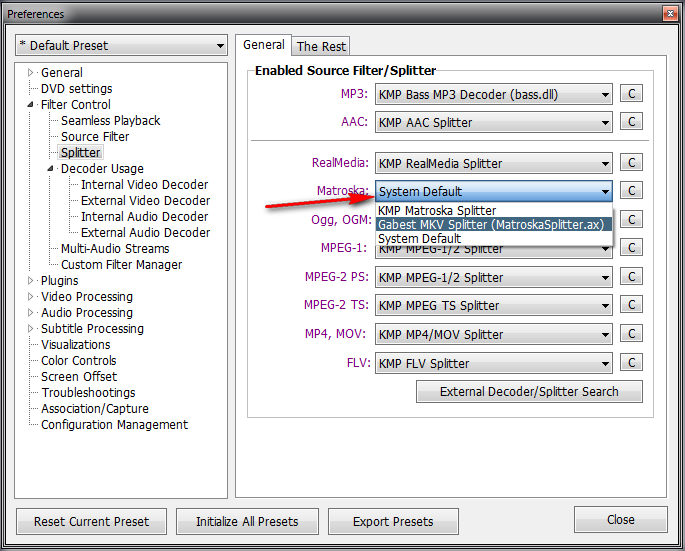Click Reset Current Preset button
This screenshot has height=551, width=685.
pyautogui.click(x=91, y=521)
